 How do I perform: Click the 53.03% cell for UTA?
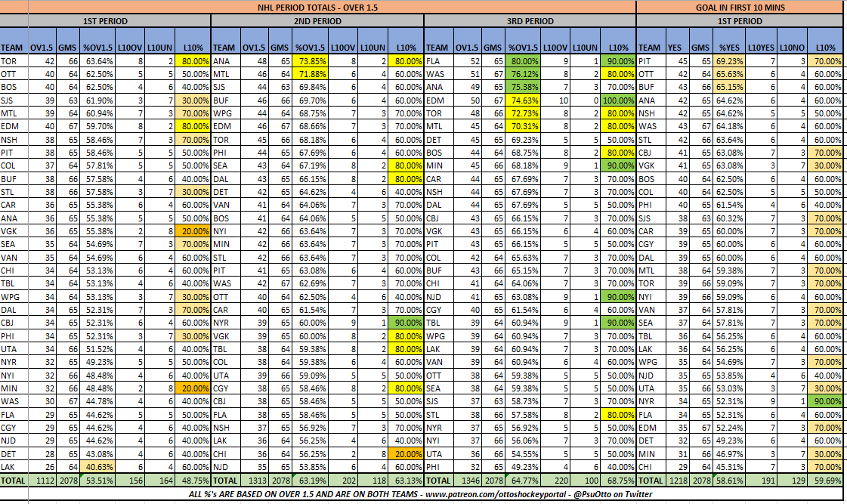(729, 388)
